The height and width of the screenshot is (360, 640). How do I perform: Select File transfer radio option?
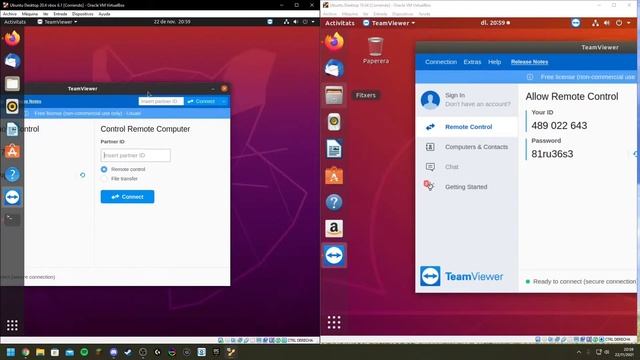[x=104, y=179]
